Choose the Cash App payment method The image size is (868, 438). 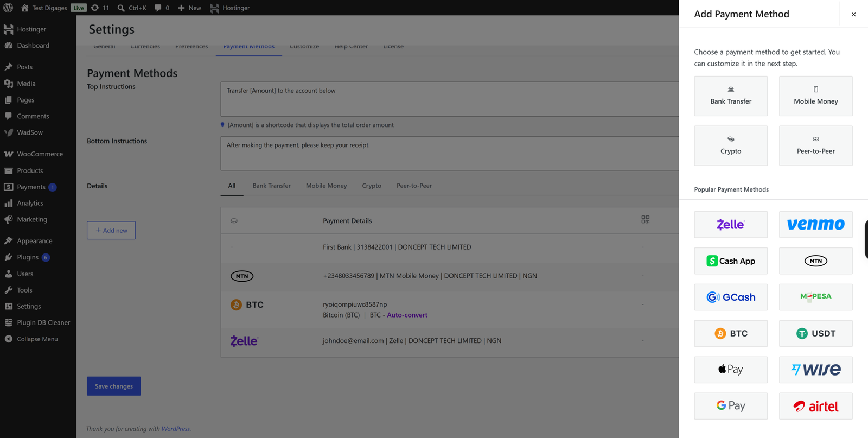[x=731, y=261]
